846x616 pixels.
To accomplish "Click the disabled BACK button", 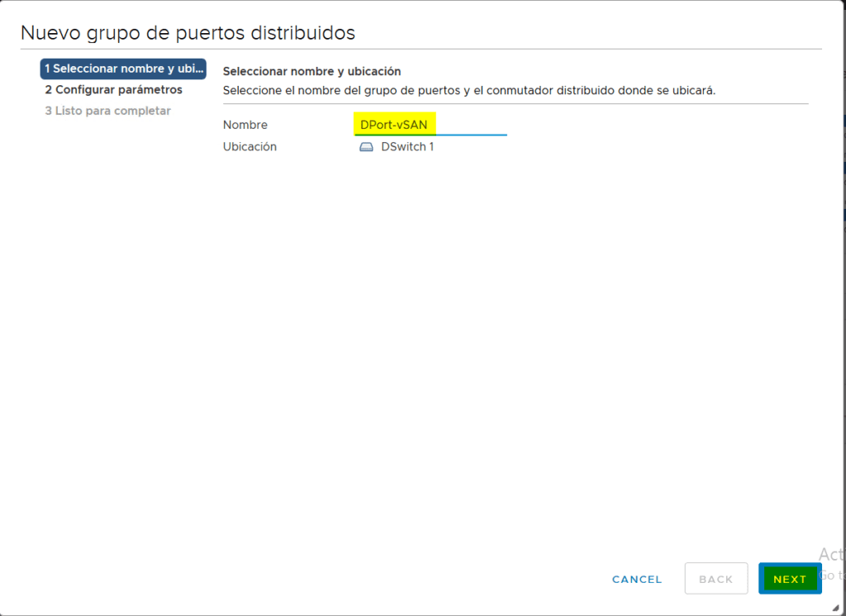I will [715, 579].
